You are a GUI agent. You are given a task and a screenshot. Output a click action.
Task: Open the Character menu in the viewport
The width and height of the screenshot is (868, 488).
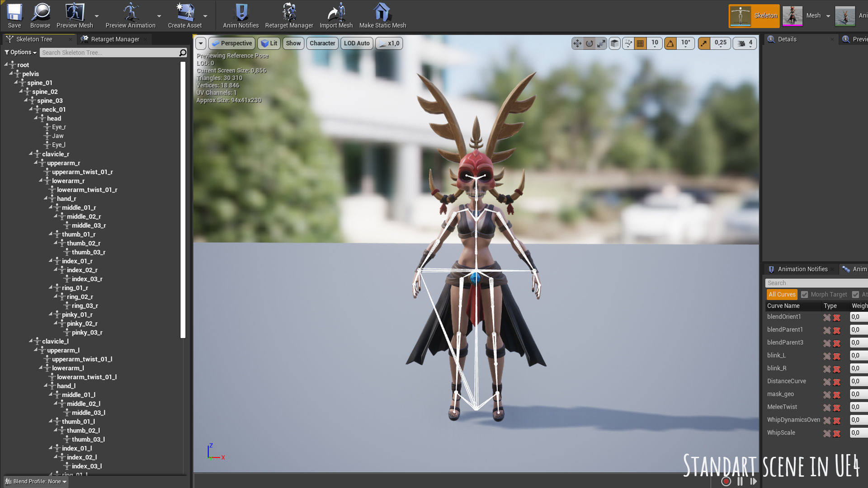tap(322, 43)
